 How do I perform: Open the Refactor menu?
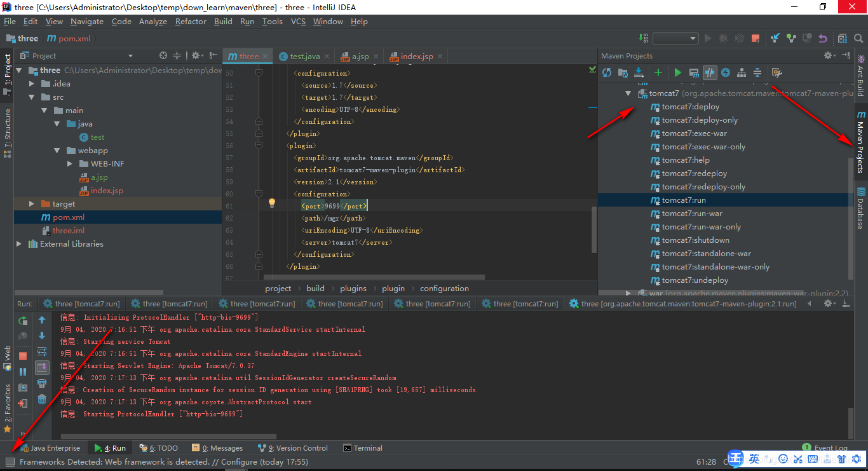pos(191,22)
